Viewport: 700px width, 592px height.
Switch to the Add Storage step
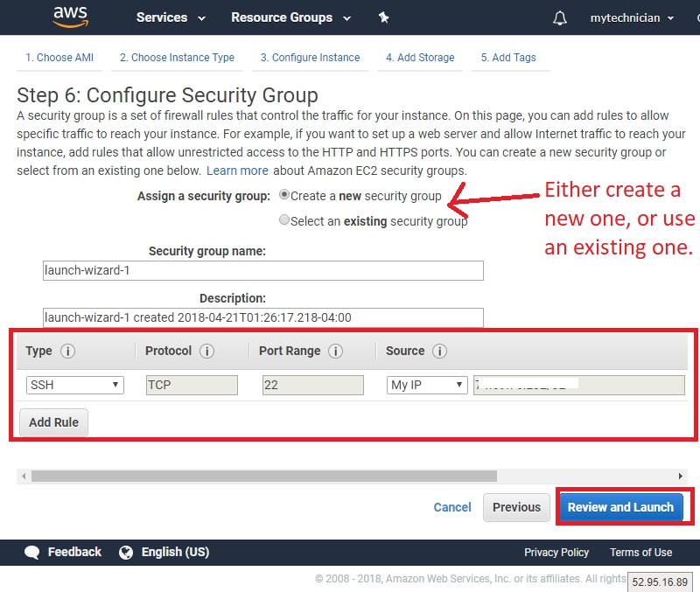point(420,58)
